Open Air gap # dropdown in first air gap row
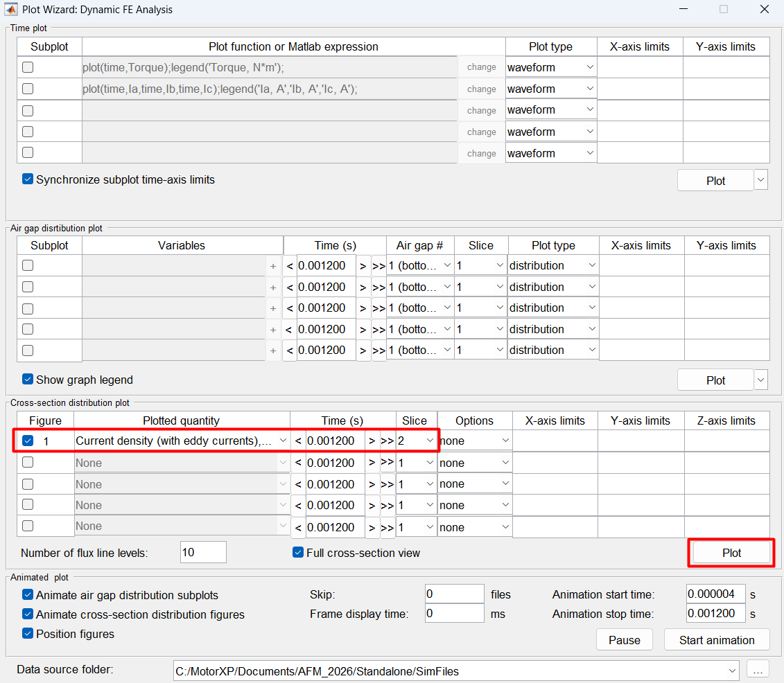 tap(420, 266)
